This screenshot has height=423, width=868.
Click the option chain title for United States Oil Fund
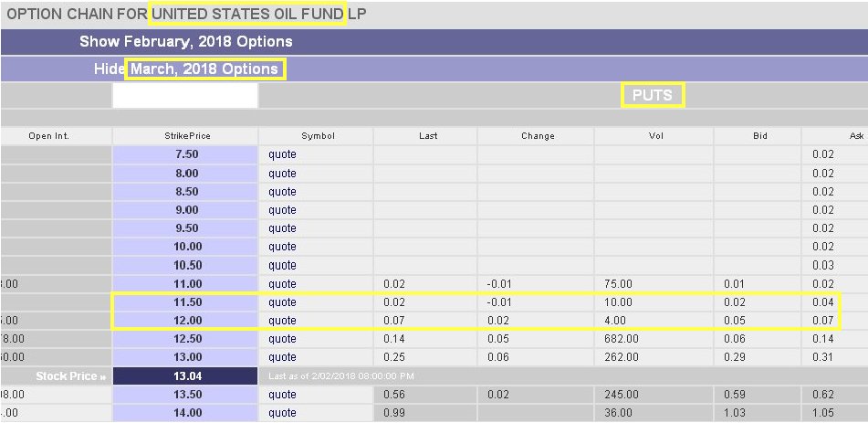tap(186, 14)
